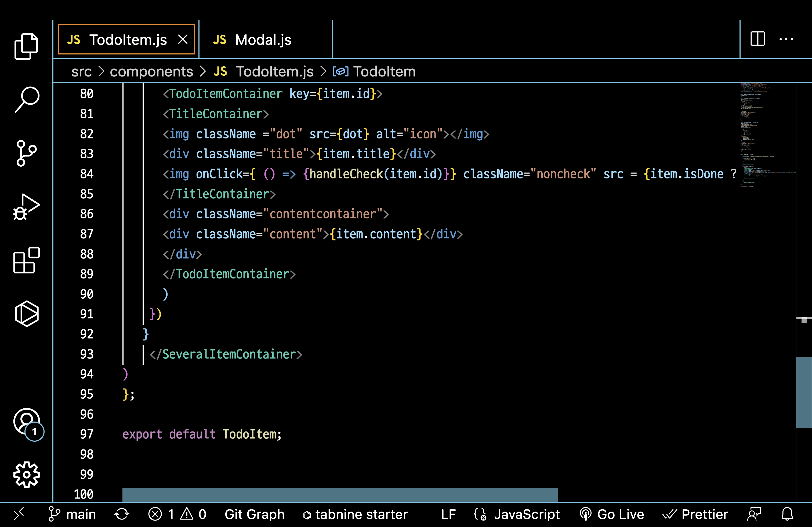The height and width of the screenshot is (527, 812).
Task: Open the editor More Actions menu
Action: [x=786, y=39]
